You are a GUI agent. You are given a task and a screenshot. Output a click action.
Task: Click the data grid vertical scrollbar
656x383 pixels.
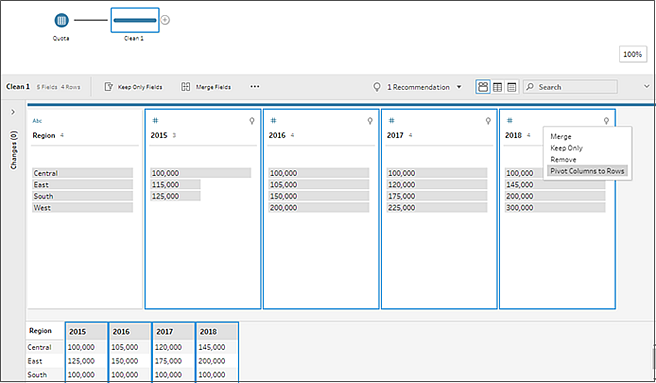[x=653, y=359]
